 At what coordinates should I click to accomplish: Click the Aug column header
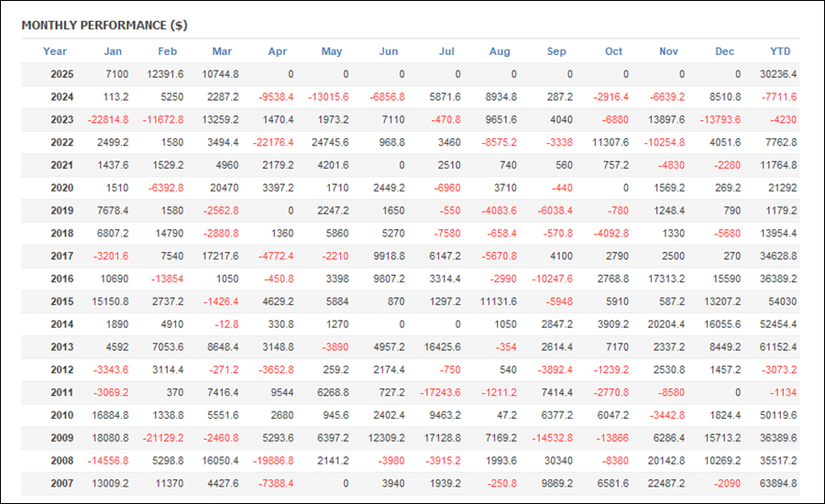point(500,51)
